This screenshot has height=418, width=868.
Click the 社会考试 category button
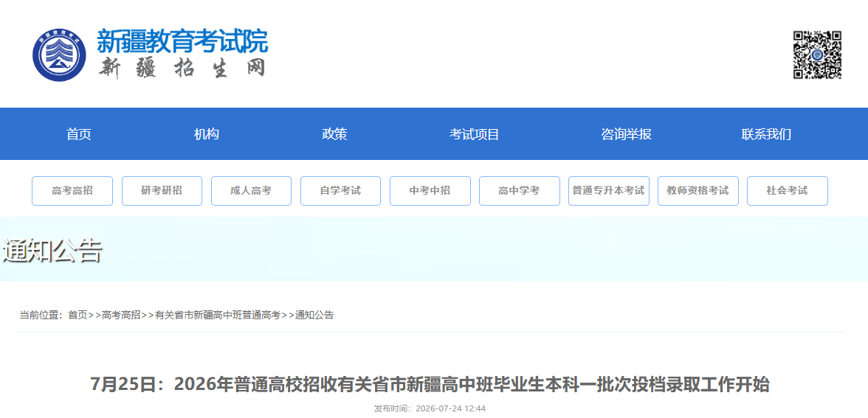click(788, 191)
